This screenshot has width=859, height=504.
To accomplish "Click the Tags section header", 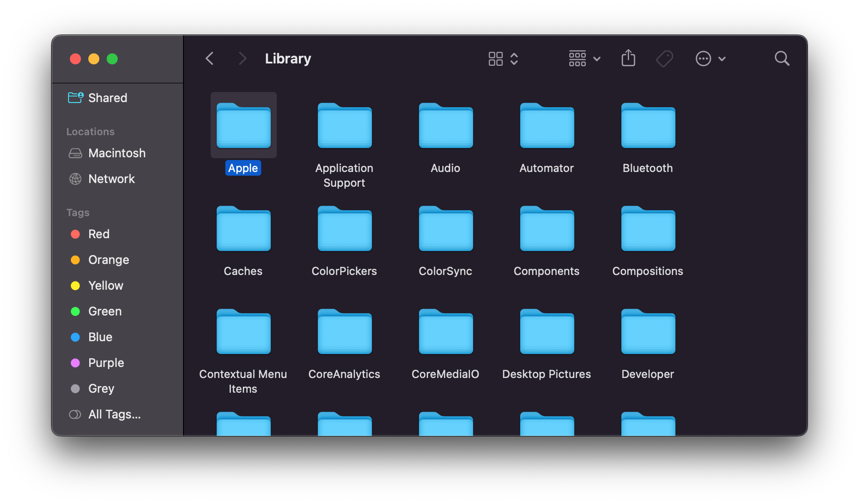I will [x=78, y=212].
